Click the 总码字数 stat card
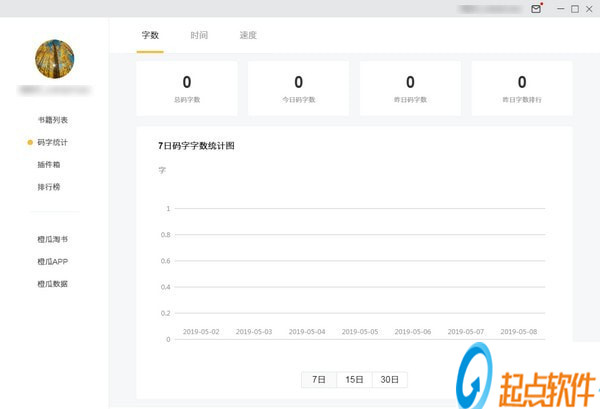This screenshot has height=409, width=600. point(187,88)
